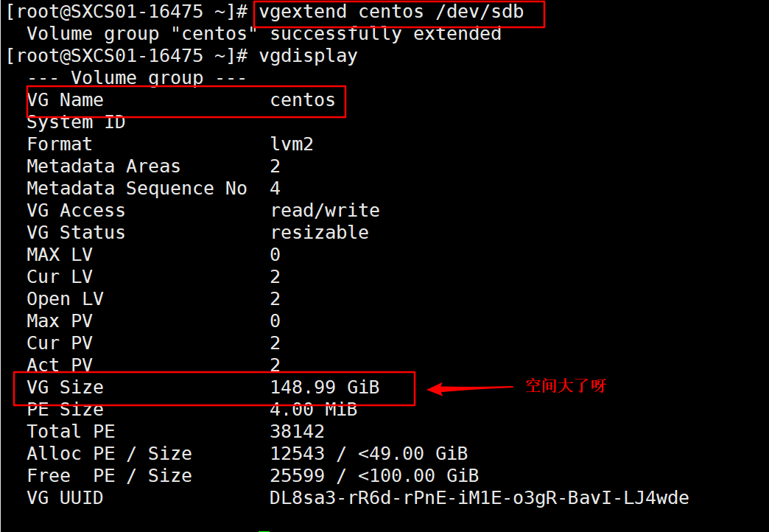Click the resizable status value

(x=320, y=233)
